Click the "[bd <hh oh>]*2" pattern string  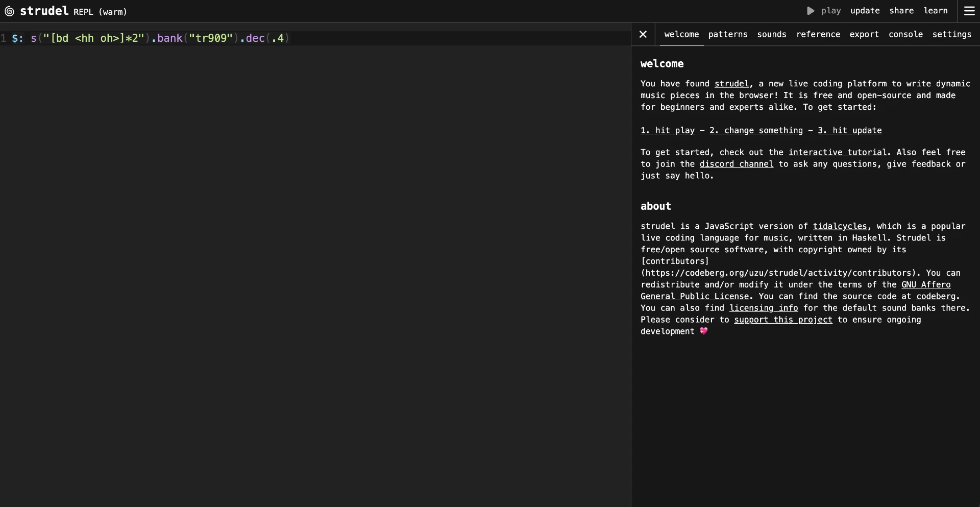(x=94, y=38)
